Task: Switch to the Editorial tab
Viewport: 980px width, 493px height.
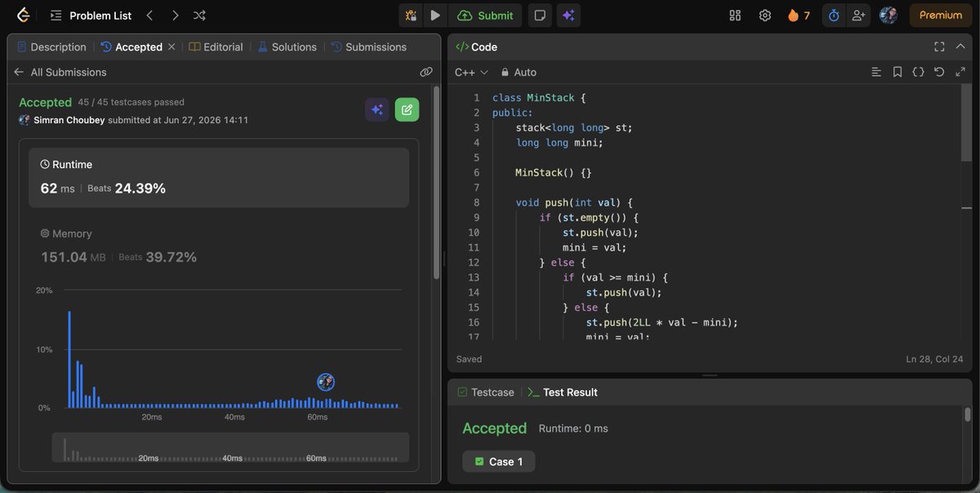Action: [x=216, y=47]
